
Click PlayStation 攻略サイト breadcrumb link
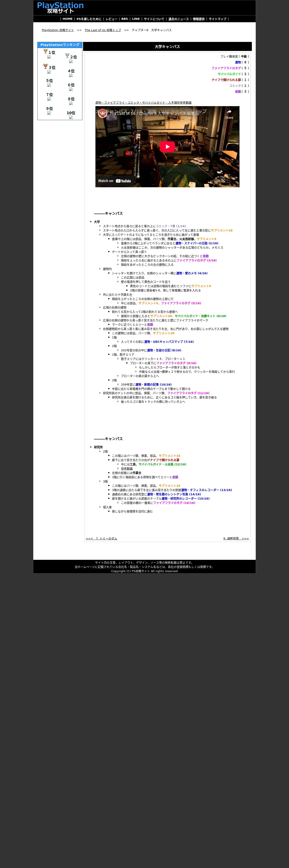tap(58, 30)
